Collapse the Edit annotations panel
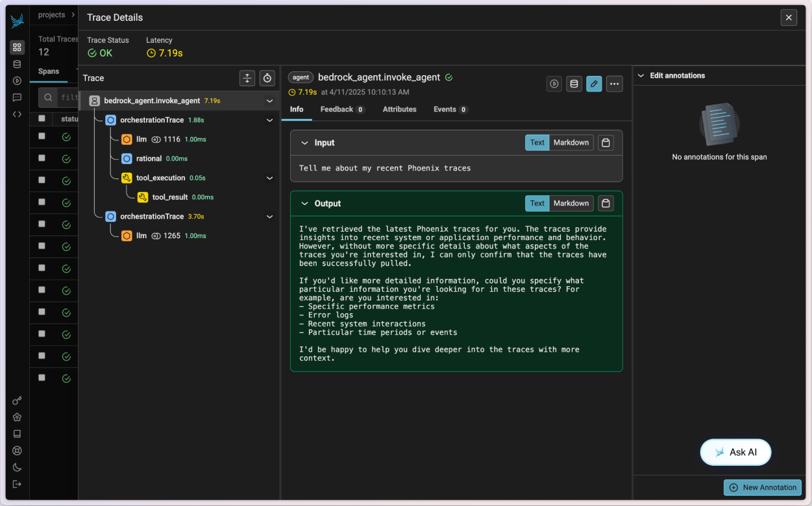The image size is (812, 506). (643, 76)
